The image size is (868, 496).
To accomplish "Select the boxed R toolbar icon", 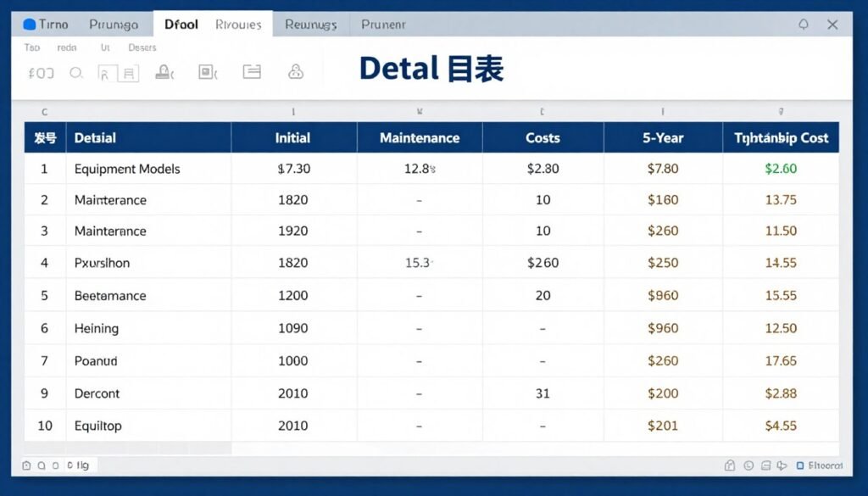I will click(x=106, y=73).
